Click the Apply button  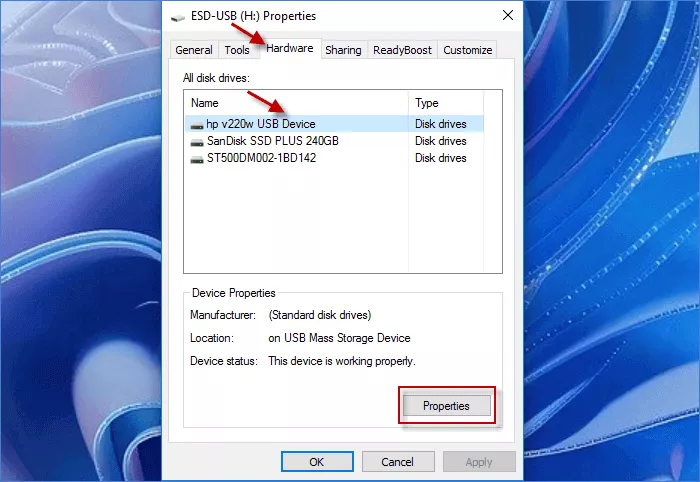pos(479,461)
